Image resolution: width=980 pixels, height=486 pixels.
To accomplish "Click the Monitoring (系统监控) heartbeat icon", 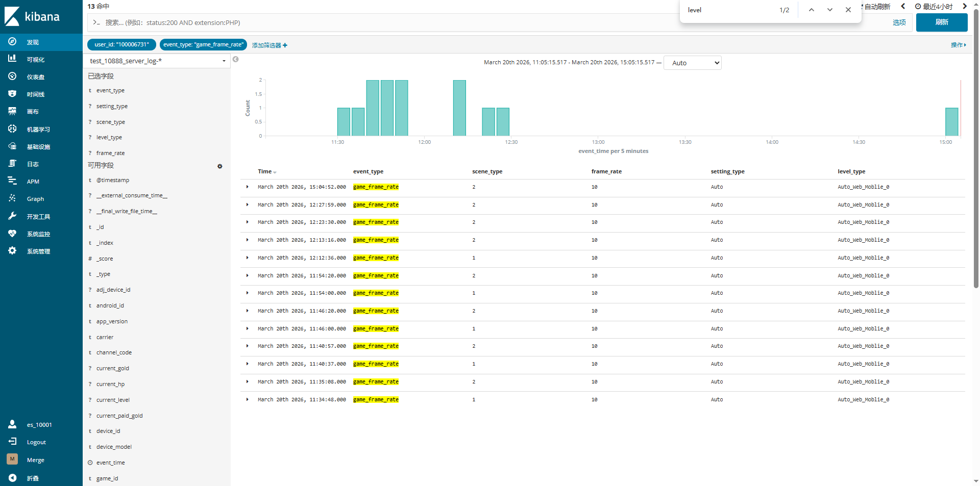I will [x=12, y=234].
